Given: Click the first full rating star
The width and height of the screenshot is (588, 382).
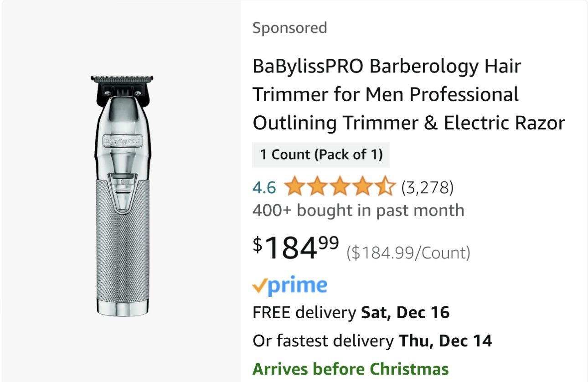Looking at the screenshot, I should (295, 187).
